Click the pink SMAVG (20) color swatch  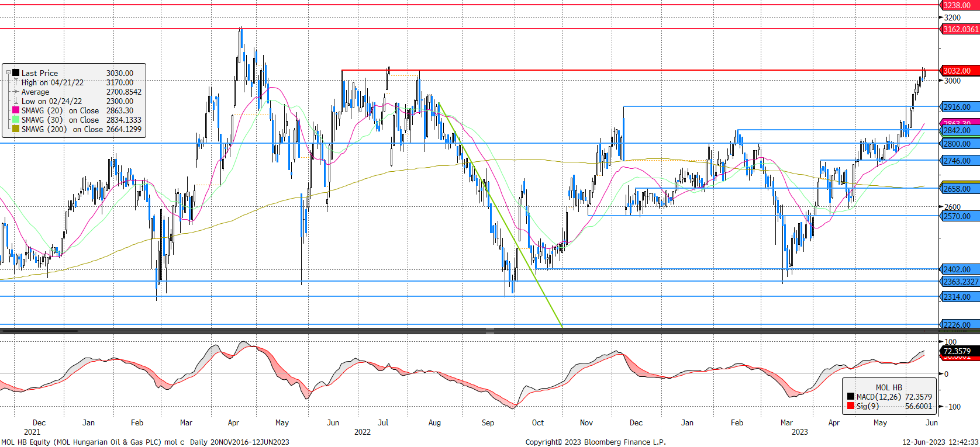(16, 110)
